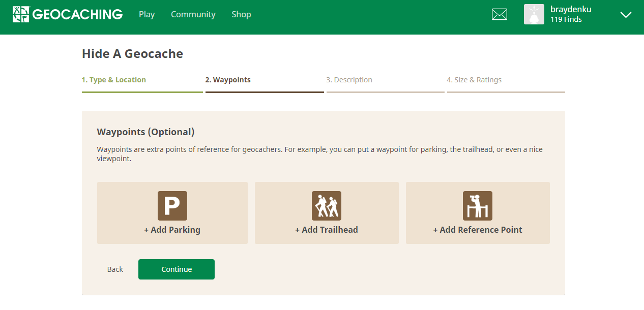This screenshot has width=644, height=310.
Task: Expand the account dropdown chevron
Action: click(626, 15)
